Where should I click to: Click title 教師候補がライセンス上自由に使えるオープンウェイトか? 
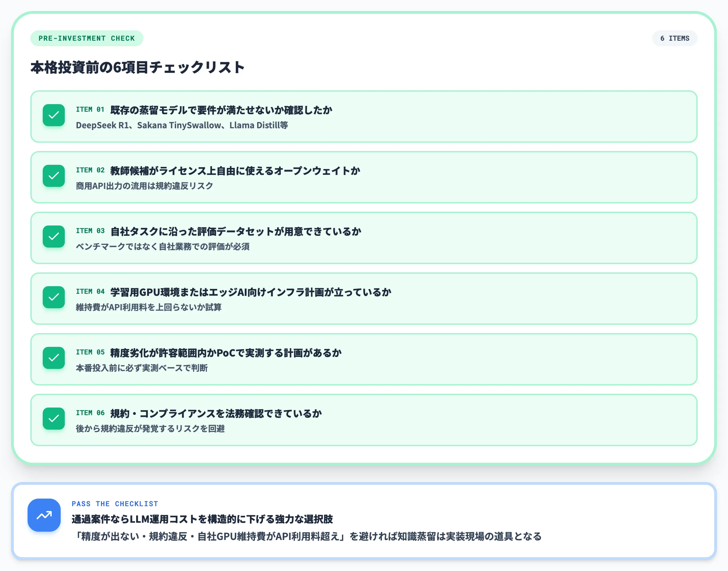[235, 171]
